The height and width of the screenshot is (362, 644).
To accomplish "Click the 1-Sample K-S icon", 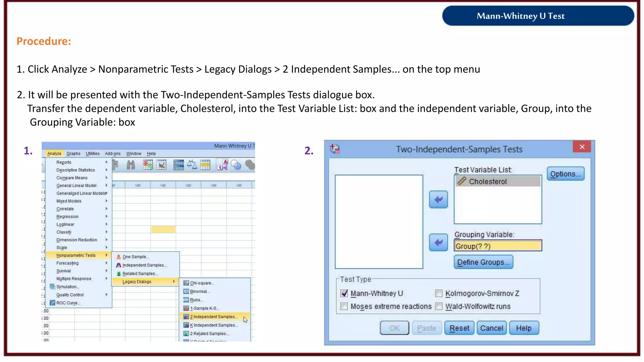I will (186, 309).
